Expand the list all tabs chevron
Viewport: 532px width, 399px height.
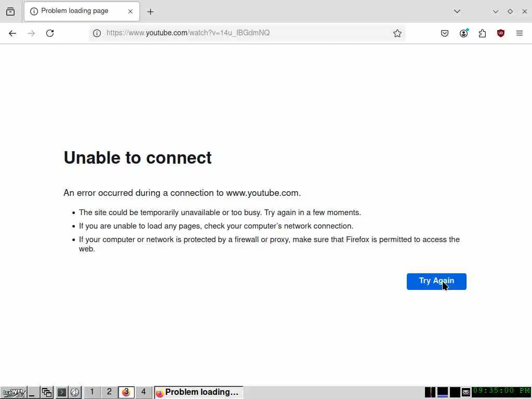pos(457,11)
